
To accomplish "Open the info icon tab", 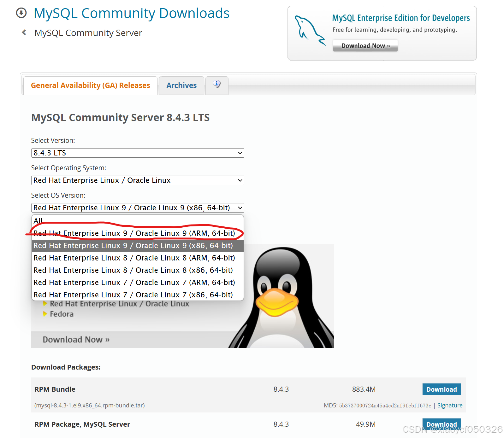I will (217, 85).
